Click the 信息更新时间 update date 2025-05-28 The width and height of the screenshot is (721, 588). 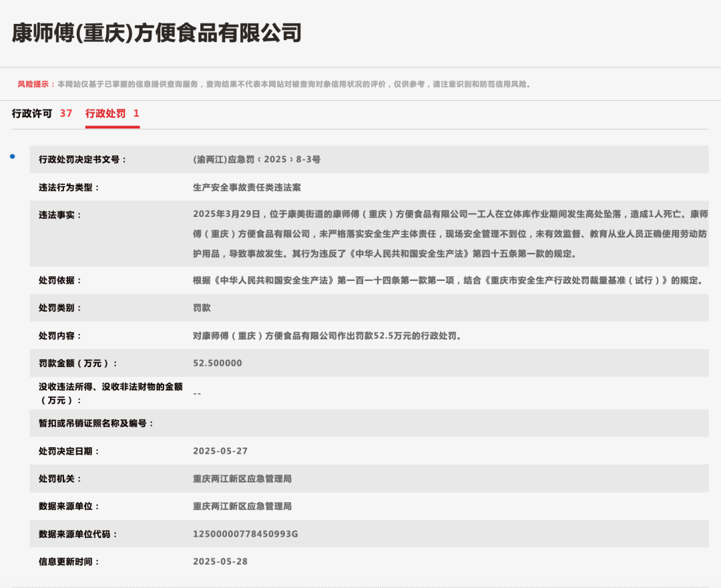pyautogui.click(x=219, y=561)
